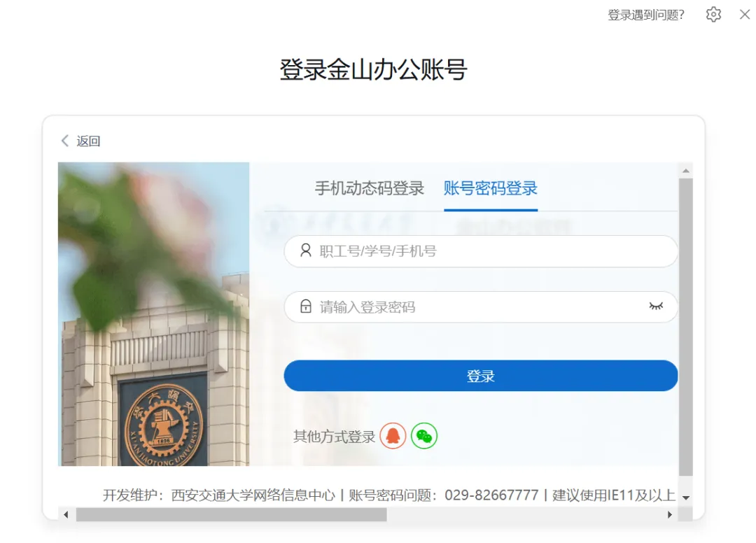Focus the 请输入登录密码 password field

coord(481,307)
